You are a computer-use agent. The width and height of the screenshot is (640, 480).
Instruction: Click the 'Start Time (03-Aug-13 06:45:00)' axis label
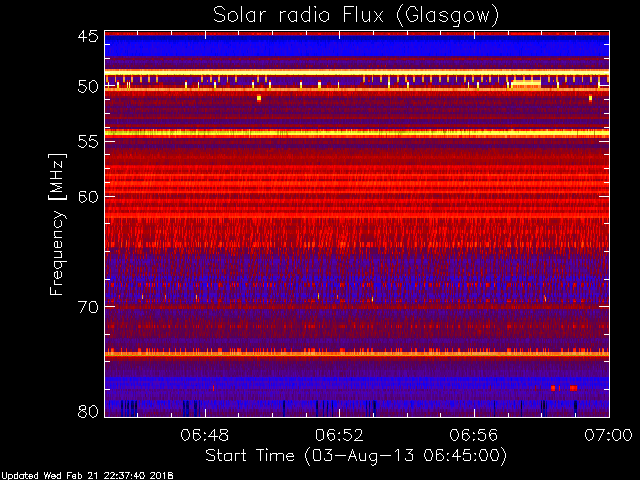point(356,456)
